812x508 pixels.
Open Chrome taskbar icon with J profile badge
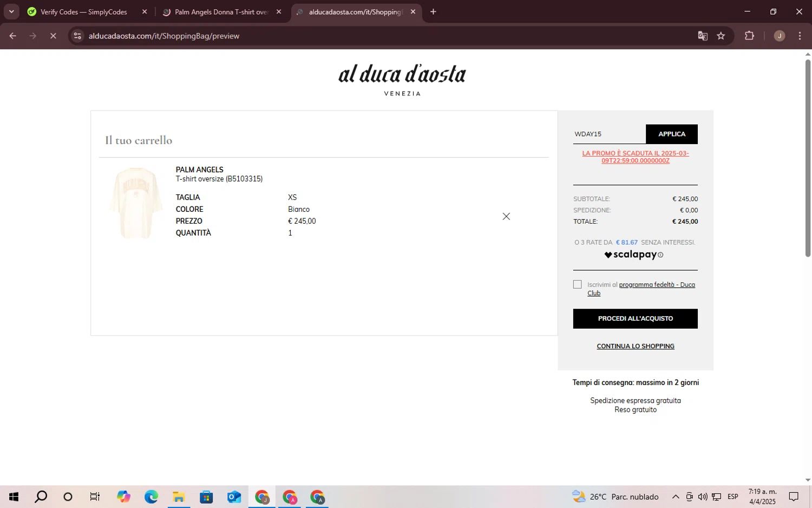tap(262, 497)
